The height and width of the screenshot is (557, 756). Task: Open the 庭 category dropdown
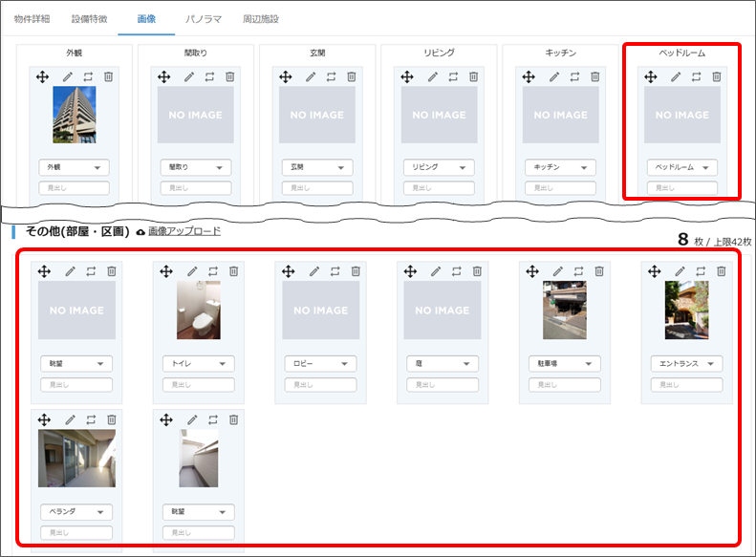click(443, 364)
